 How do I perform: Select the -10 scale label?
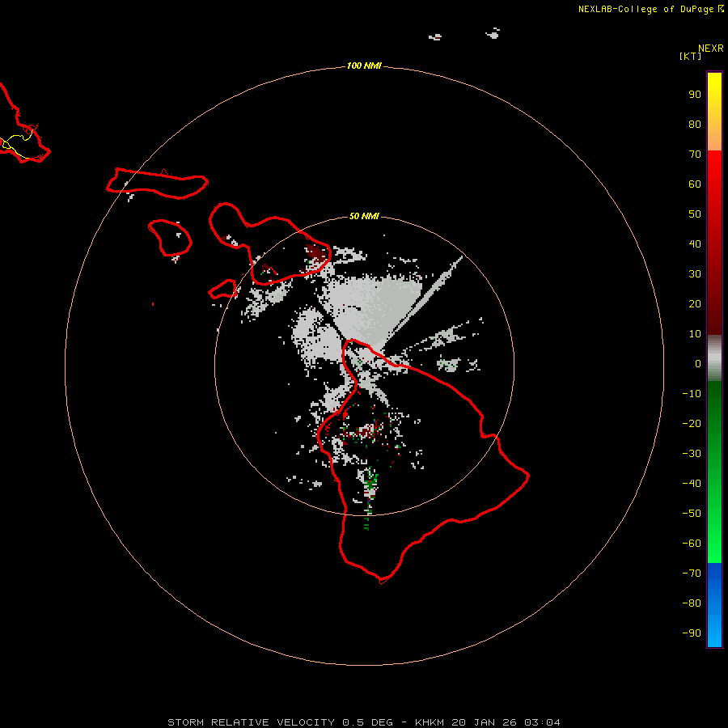[x=692, y=394]
